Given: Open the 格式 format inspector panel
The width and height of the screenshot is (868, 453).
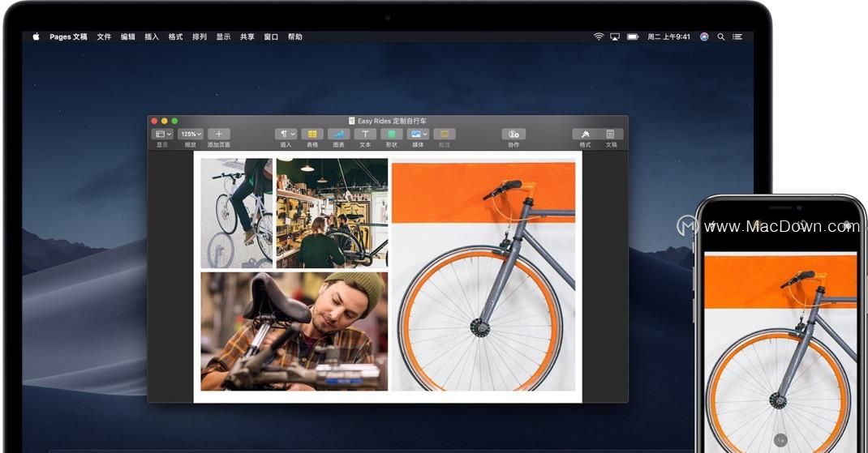Looking at the screenshot, I should click(585, 134).
